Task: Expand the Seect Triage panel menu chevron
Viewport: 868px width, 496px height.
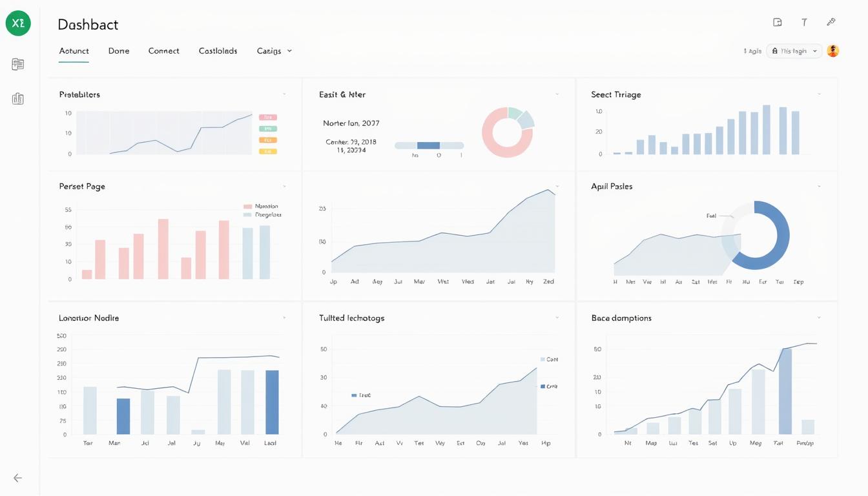Action: click(x=820, y=94)
